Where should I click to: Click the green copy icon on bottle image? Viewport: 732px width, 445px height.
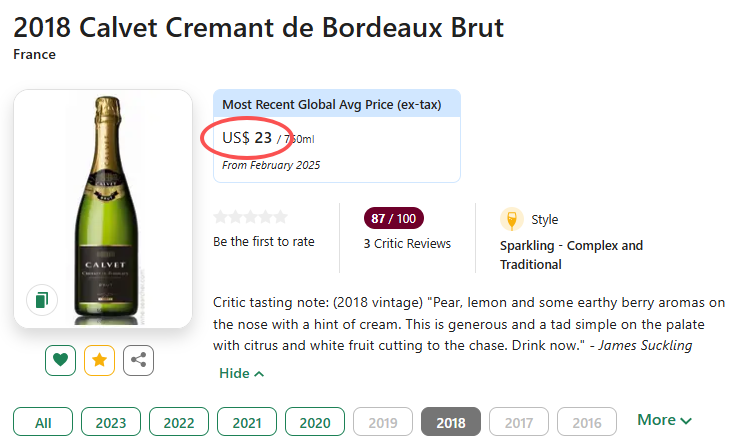pos(42,299)
